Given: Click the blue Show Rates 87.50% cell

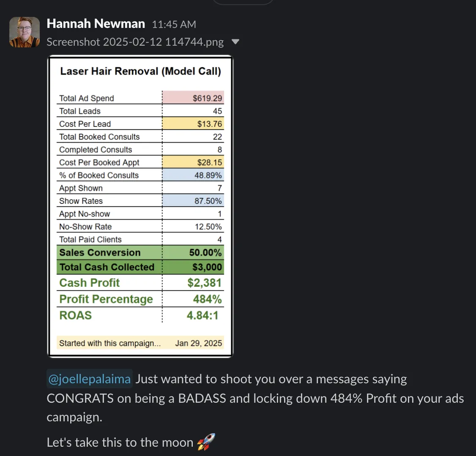Looking at the screenshot, I should pyautogui.click(x=194, y=201).
